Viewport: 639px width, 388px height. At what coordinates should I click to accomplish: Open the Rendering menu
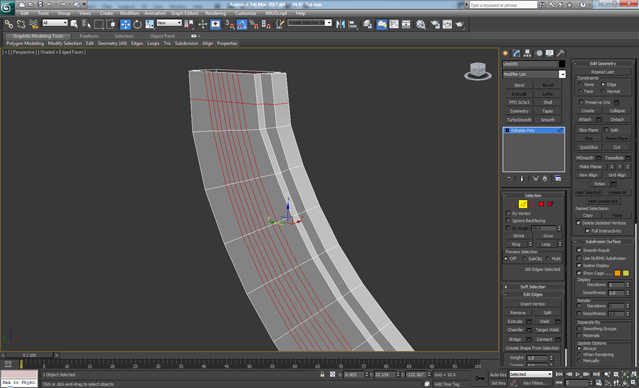[216, 13]
